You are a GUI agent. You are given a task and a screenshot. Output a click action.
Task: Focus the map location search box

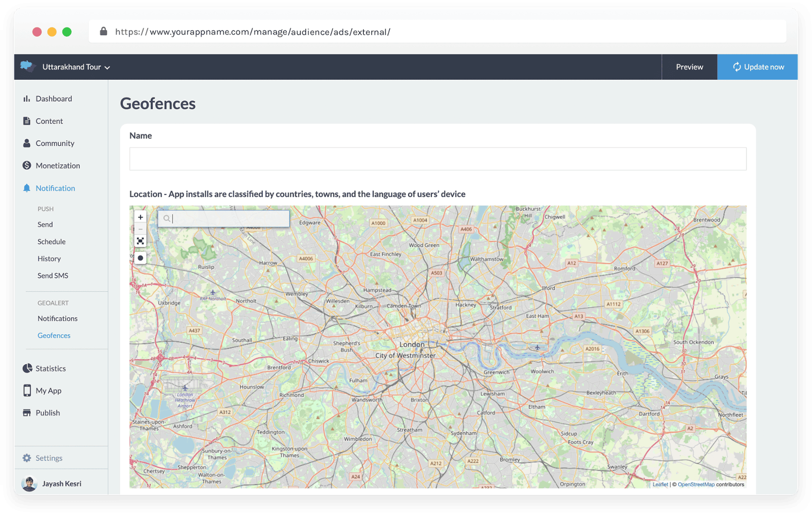pos(228,219)
